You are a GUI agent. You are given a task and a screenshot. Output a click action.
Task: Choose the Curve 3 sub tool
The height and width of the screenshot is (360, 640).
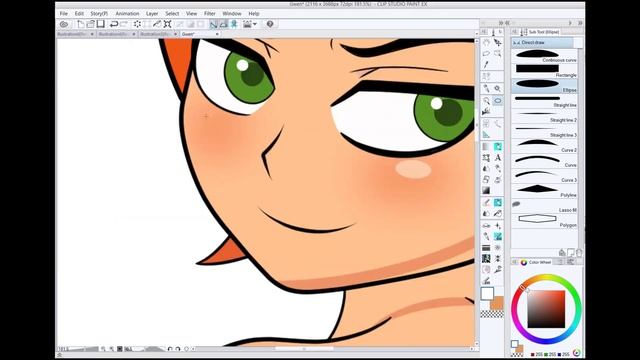point(544,176)
